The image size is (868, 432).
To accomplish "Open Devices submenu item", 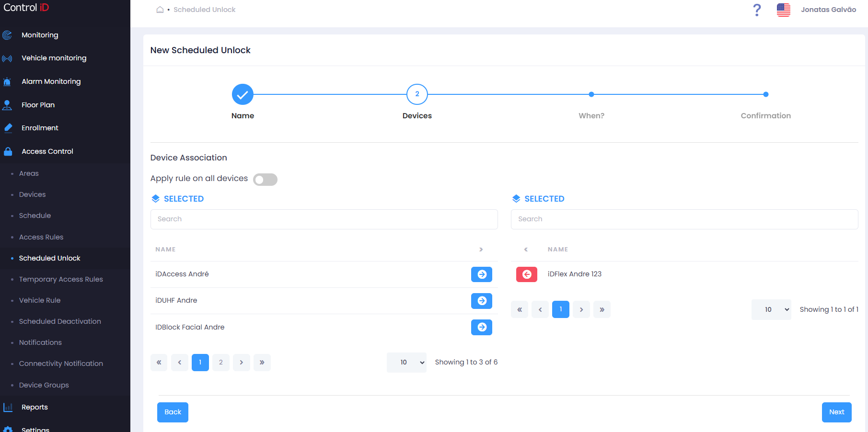I will [33, 194].
